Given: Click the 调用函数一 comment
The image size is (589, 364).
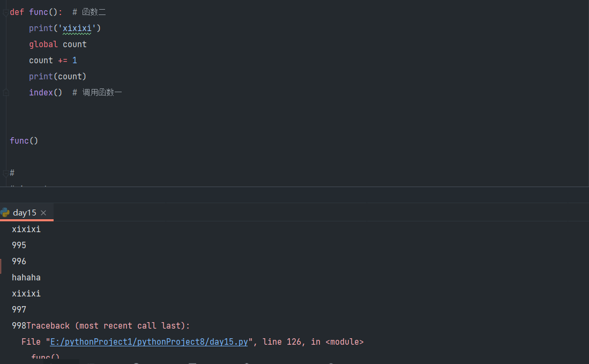Looking at the screenshot, I should click(x=102, y=92).
